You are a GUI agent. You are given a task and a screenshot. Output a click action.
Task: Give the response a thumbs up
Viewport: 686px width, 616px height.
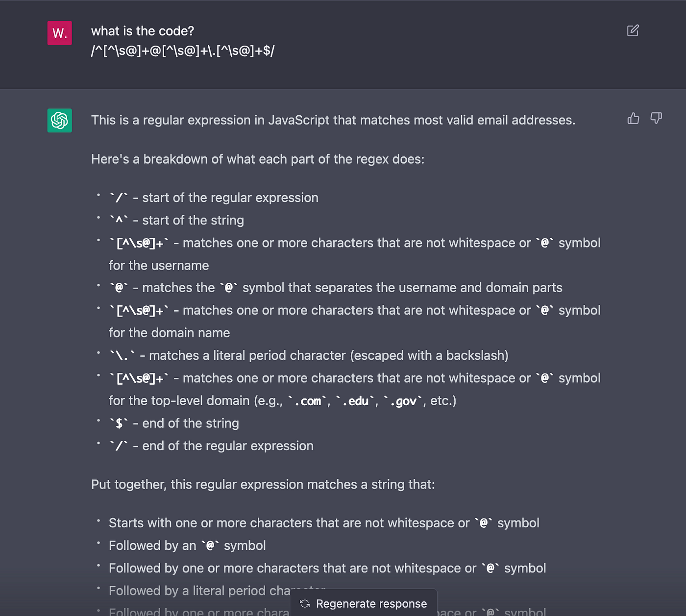pyautogui.click(x=633, y=118)
